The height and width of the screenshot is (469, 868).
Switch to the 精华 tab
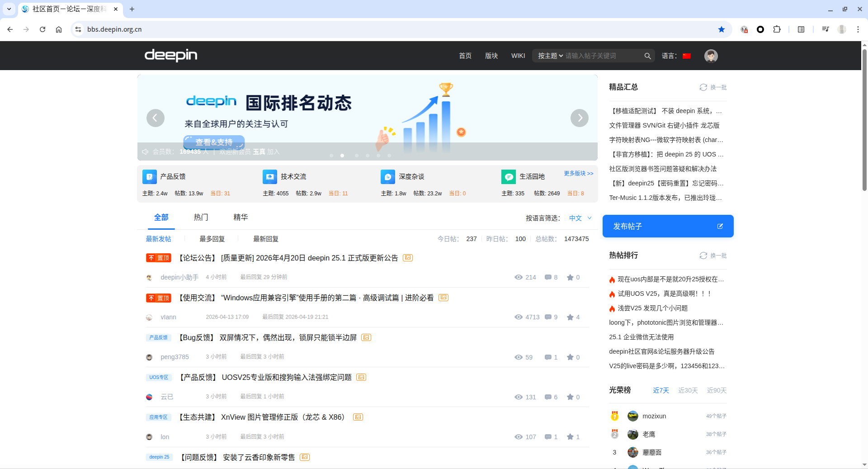pos(241,217)
